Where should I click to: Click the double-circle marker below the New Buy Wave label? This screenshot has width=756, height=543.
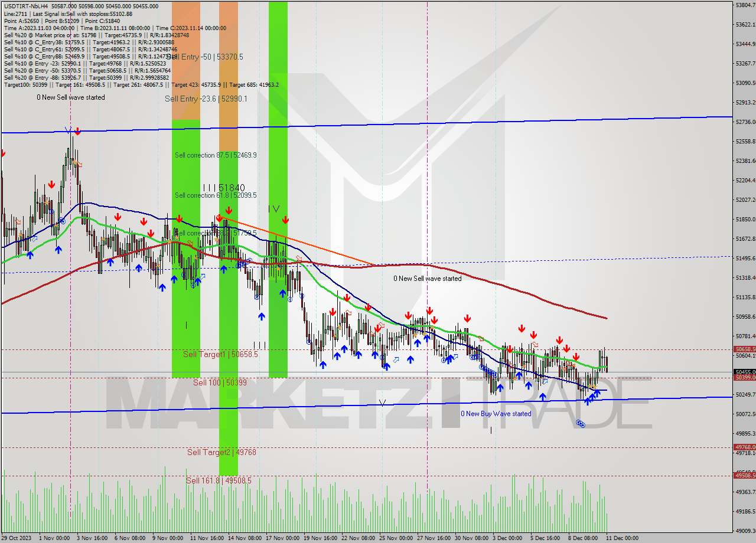point(581,424)
